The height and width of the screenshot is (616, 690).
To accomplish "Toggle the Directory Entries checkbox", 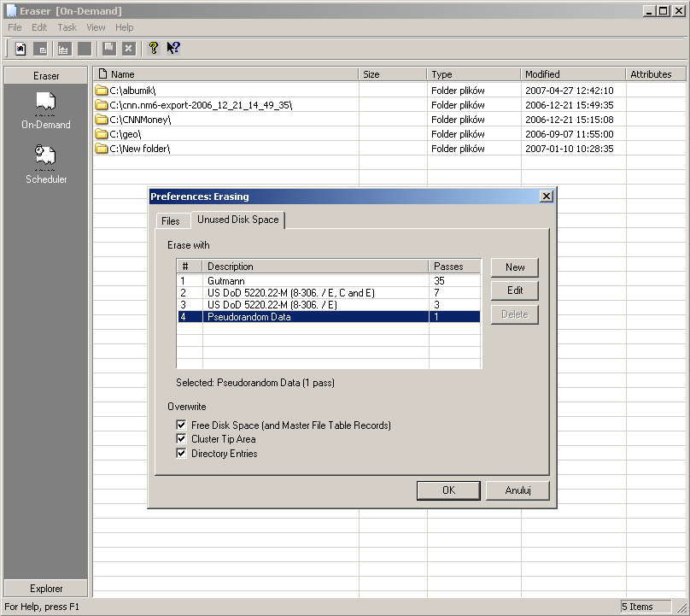I will [x=181, y=452].
